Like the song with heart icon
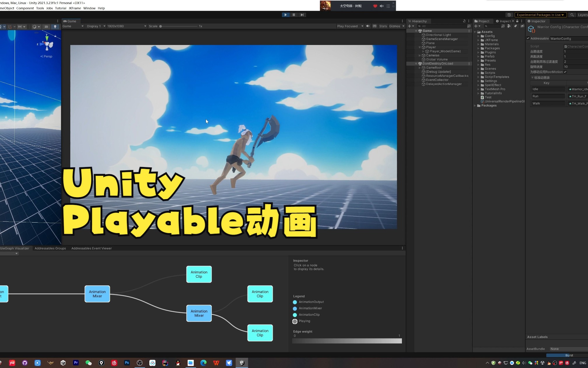 (x=375, y=6)
